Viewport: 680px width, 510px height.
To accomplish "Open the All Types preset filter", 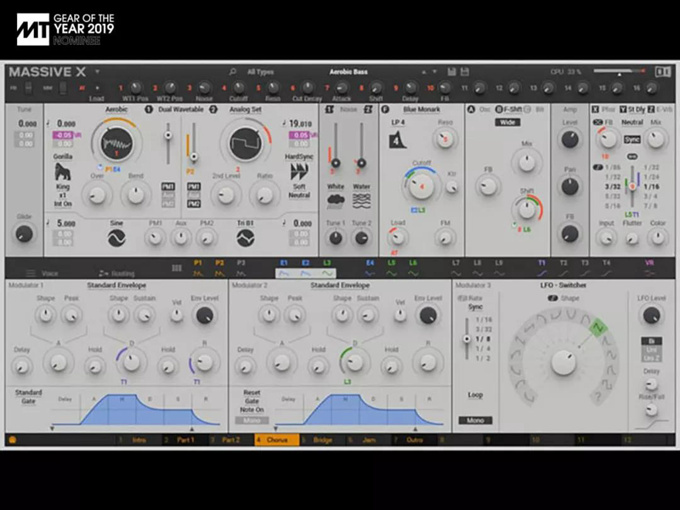I will click(x=260, y=72).
